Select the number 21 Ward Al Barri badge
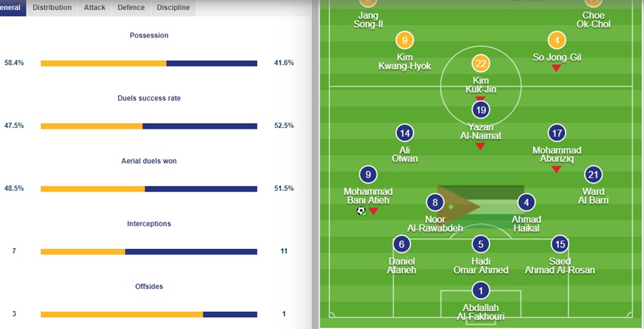This screenshot has width=644, height=329. click(x=592, y=175)
